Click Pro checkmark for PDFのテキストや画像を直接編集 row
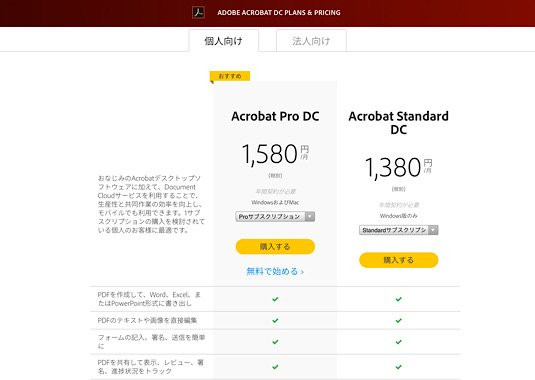Viewport: 535px width, 380px height. (275, 321)
